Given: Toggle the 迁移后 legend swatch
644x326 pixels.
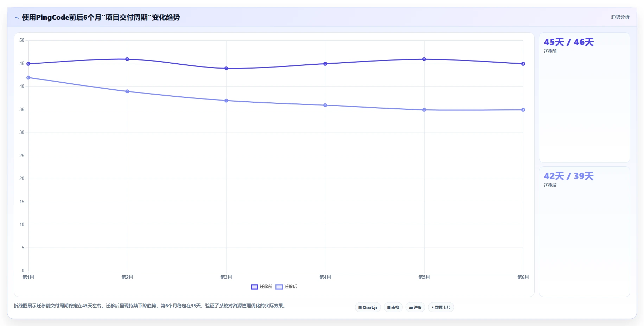Looking at the screenshot, I should [279, 287].
